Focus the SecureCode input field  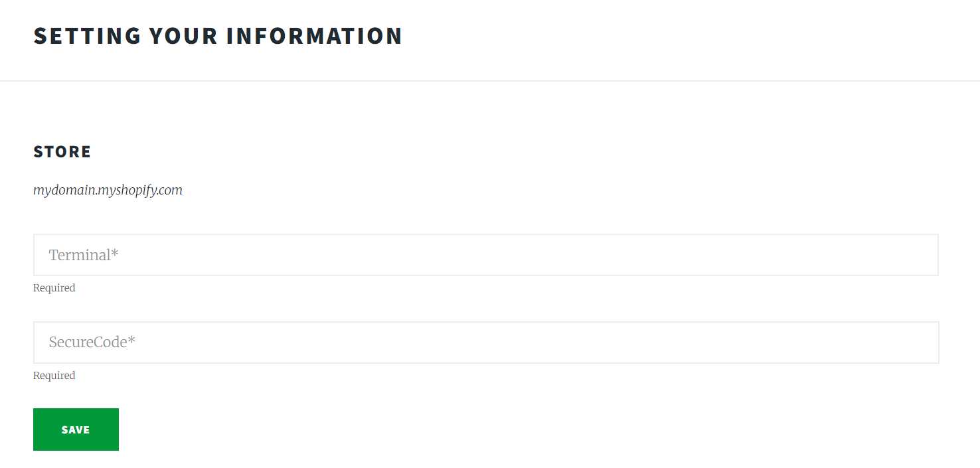coord(485,343)
